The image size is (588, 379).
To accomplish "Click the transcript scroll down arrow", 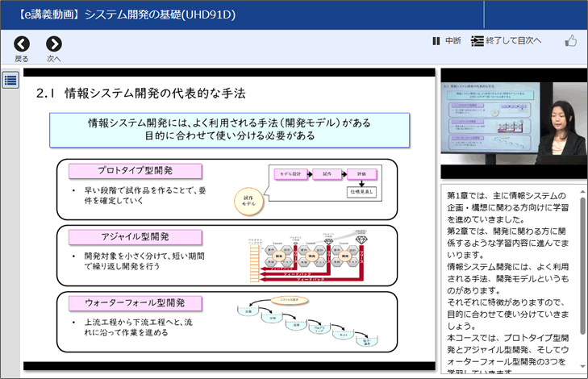I will click(582, 366).
